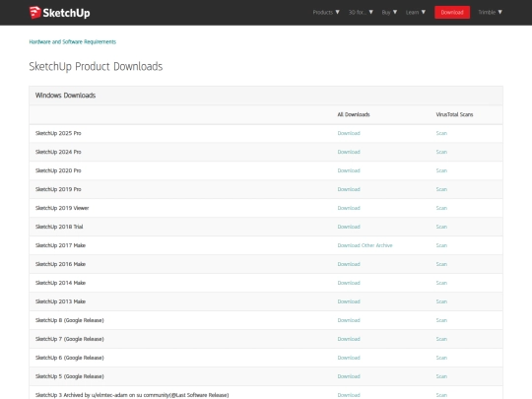The width and height of the screenshot is (532, 399).
Task: Select the 'SketchUp 7 (Google Release)' row label
Action: click(70, 339)
